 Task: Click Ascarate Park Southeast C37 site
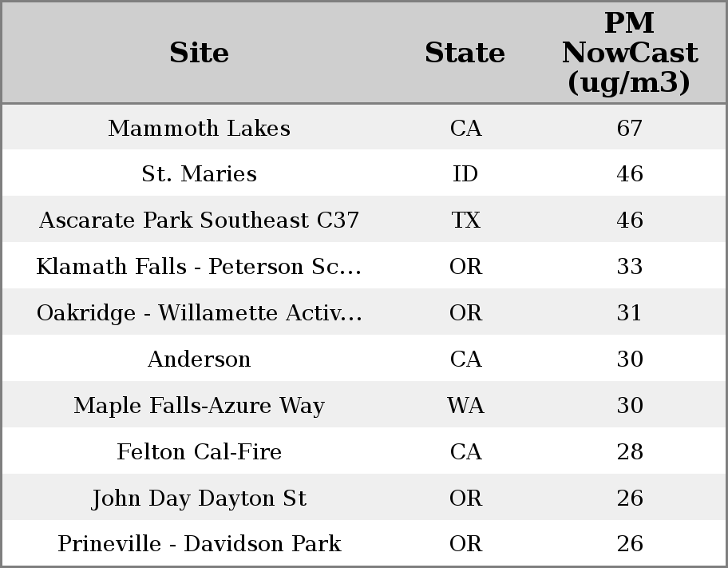tap(199, 220)
